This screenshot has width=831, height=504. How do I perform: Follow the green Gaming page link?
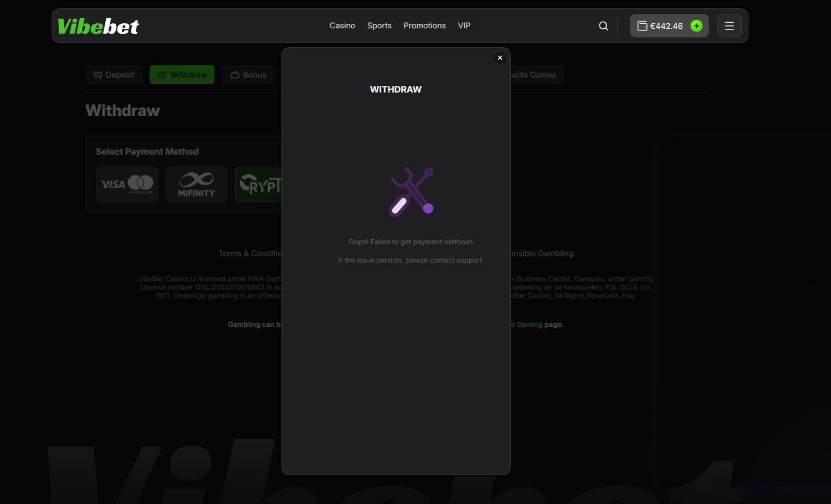tap(526, 325)
